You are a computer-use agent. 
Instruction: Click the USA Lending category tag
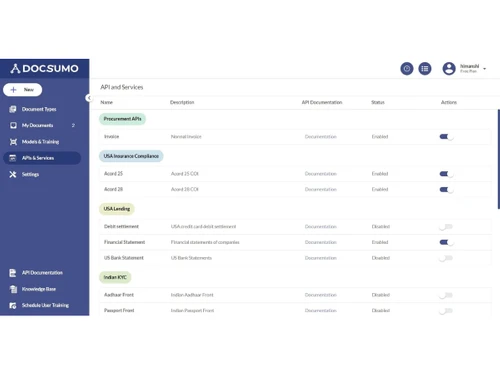pos(117,209)
